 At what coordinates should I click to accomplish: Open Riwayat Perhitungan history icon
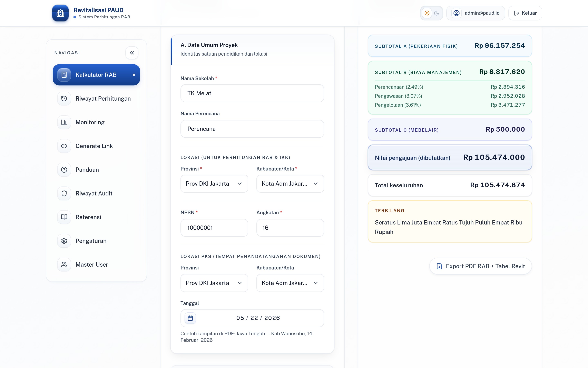coord(64,99)
